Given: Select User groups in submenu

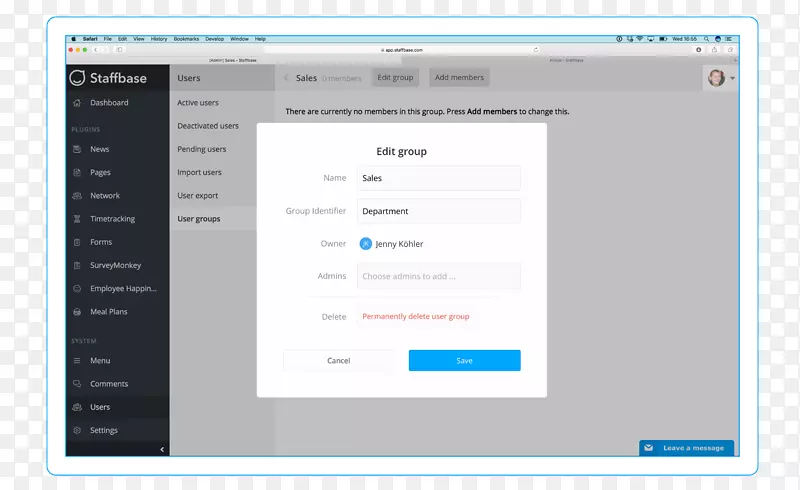Looking at the screenshot, I should tap(199, 219).
